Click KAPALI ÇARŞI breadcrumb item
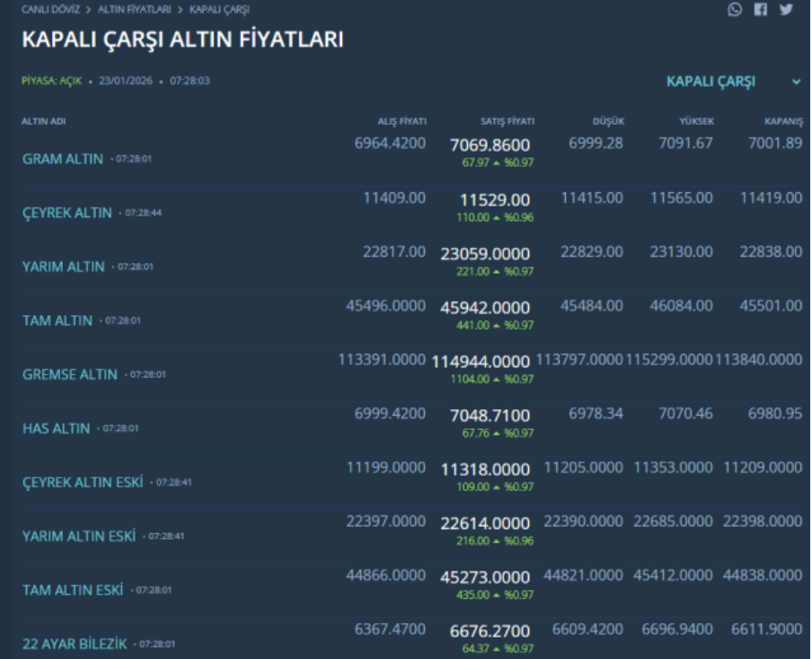The height and width of the screenshot is (659, 812). 219,9
